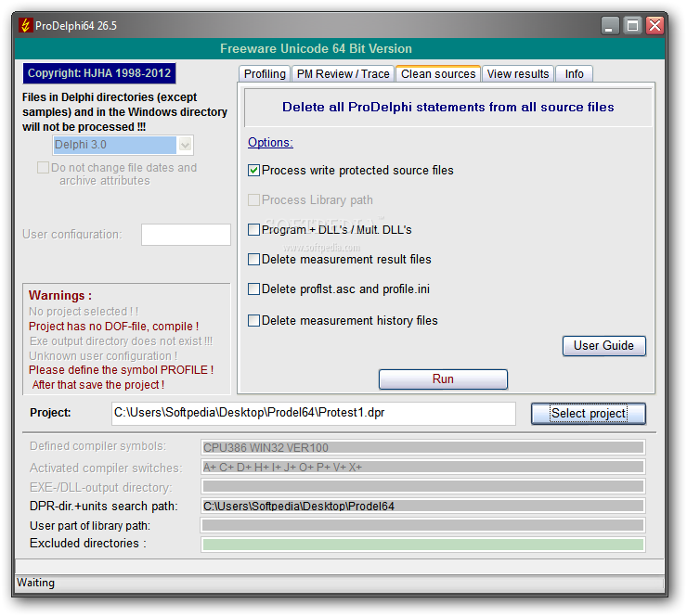The width and height of the screenshot is (687, 616).
Task: Click the 'Project has no DOF-file, compile !' warning
Action: click(x=113, y=327)
